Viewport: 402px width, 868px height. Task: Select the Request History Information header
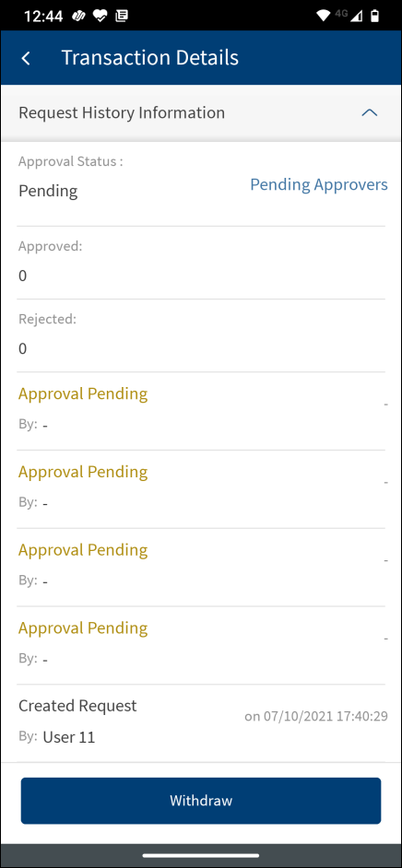[x=201, y=113]
